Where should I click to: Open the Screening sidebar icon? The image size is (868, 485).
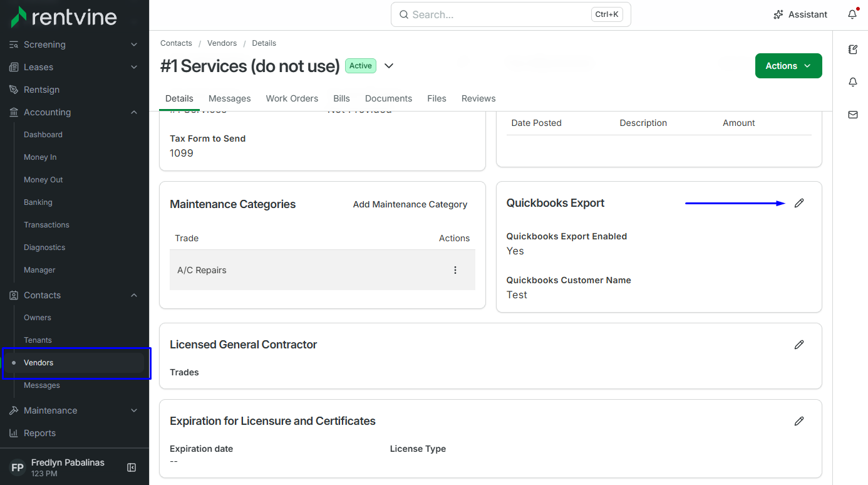(x=14, y=44)
